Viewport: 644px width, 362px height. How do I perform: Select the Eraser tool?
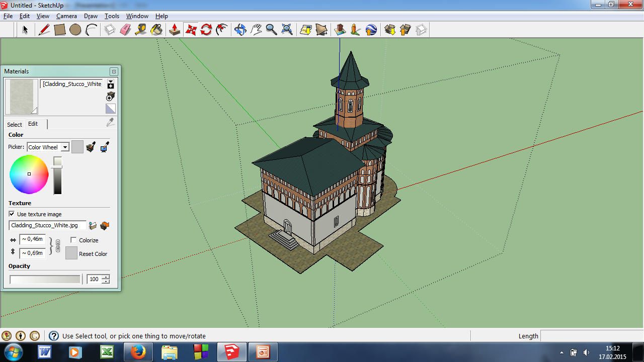tap(125, 30)
